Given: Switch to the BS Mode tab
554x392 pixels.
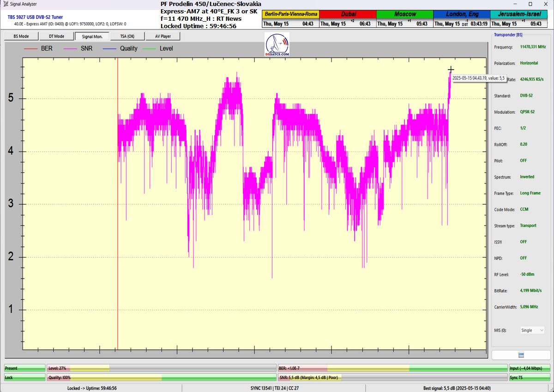Looking at the screenshot, I should point(21,36).
